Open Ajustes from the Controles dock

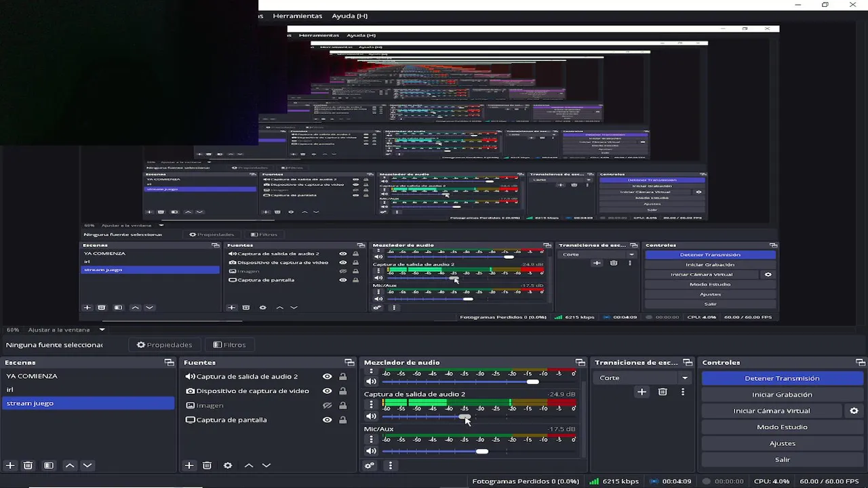tap(782, 443)
